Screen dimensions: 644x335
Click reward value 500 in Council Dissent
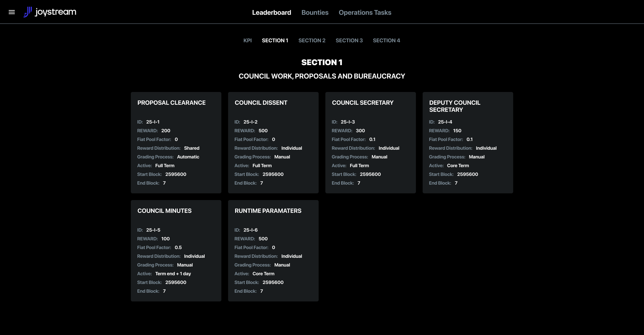263,131
